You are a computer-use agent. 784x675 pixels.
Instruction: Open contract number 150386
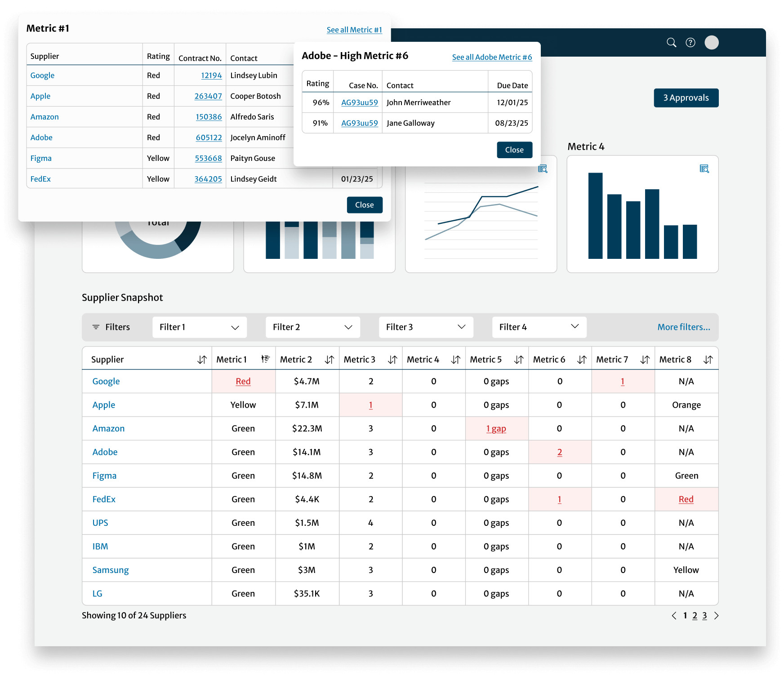(209, 117)
